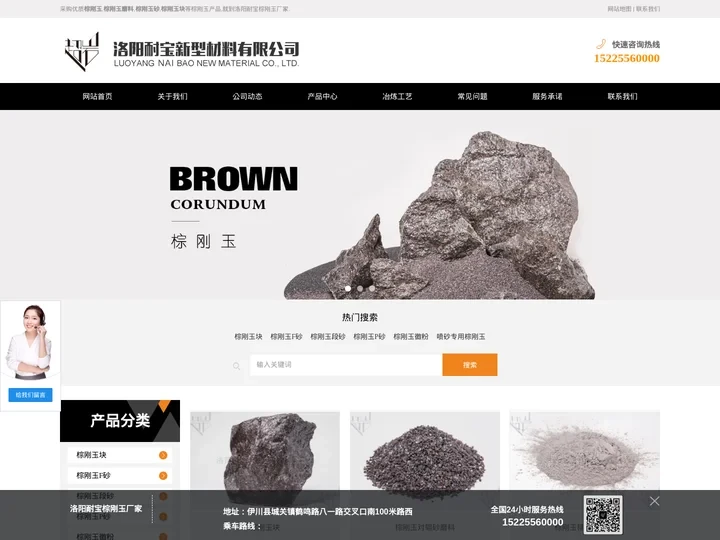This screenshot has height=540, width=720.
Task: Click the company logo emblem
Action: point(82,51)
